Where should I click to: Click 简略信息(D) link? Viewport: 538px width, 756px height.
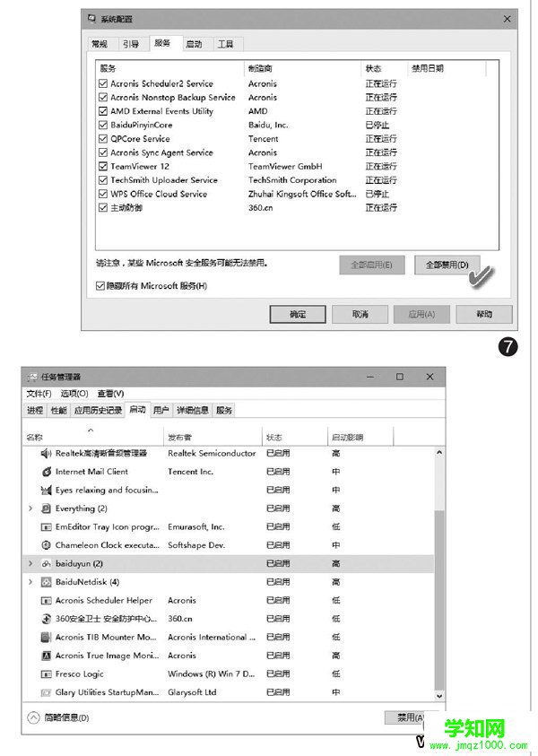click(66, 718)
